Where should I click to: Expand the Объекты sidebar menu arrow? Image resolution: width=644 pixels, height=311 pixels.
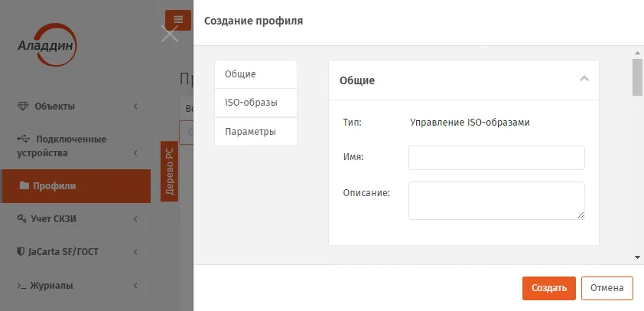[135, 106]
